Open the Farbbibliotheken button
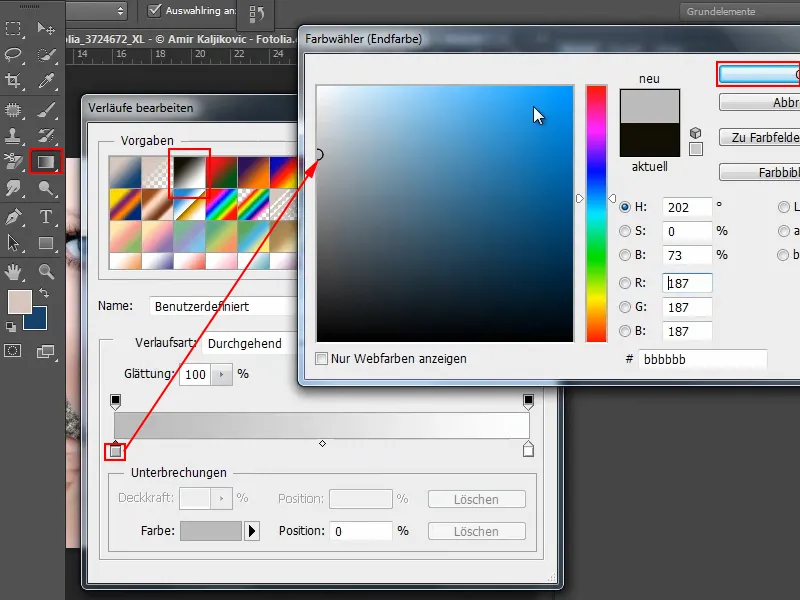This screenshot has width=800, height=600. click(760, 172)
